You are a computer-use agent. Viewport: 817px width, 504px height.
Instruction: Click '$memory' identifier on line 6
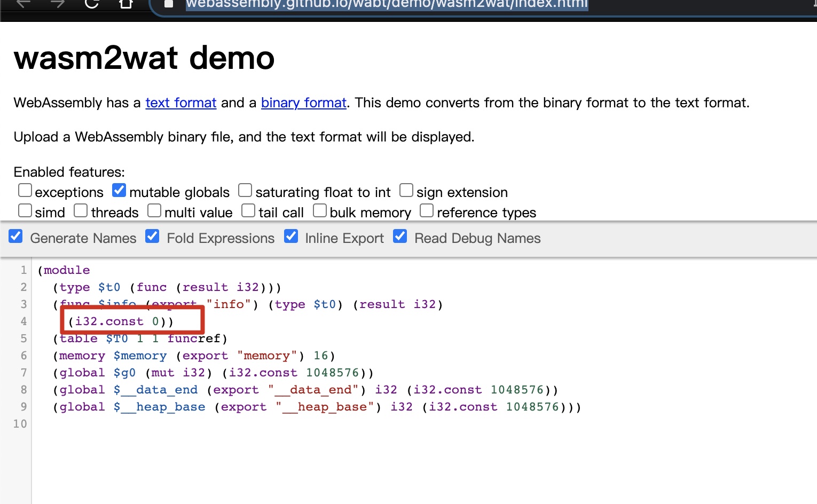click(x=140, y=356)
